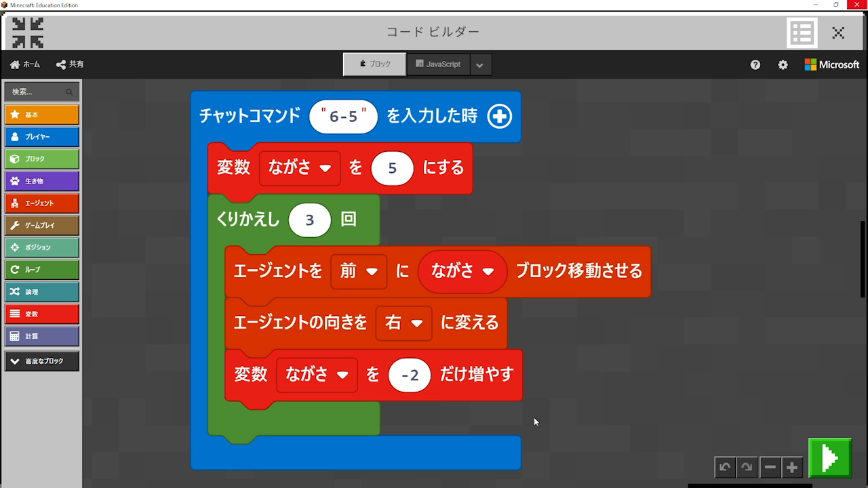
Task: Zoom out the workspace with minus button
Action: 770,467
